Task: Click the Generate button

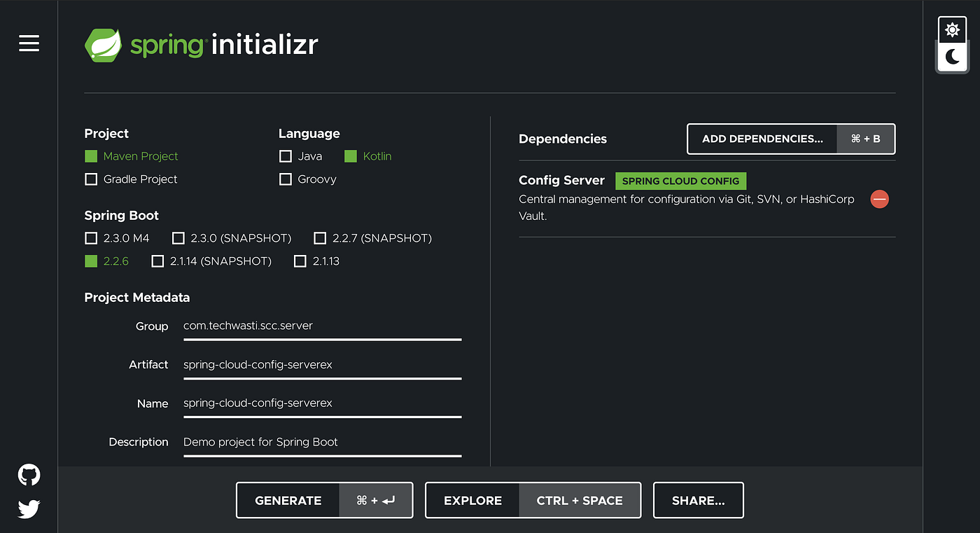Action: pyautogui.click(x=325, y=500)
